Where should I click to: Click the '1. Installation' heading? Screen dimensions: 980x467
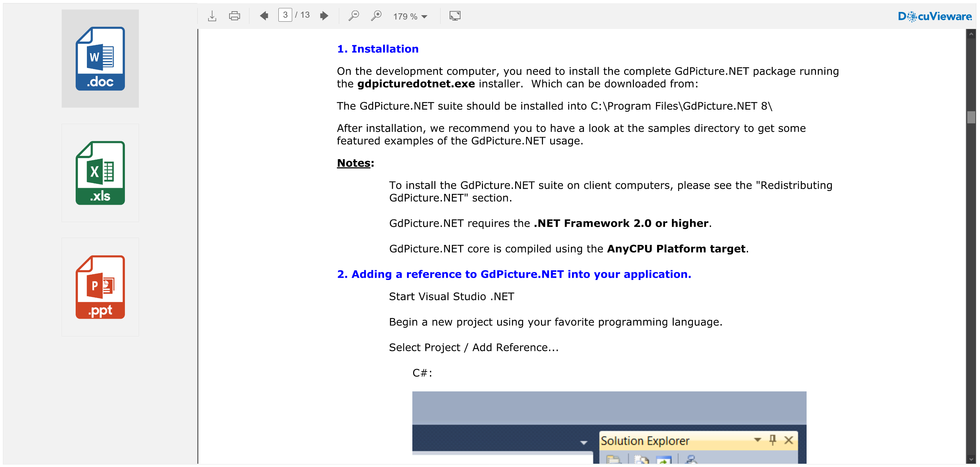(377, 49)
